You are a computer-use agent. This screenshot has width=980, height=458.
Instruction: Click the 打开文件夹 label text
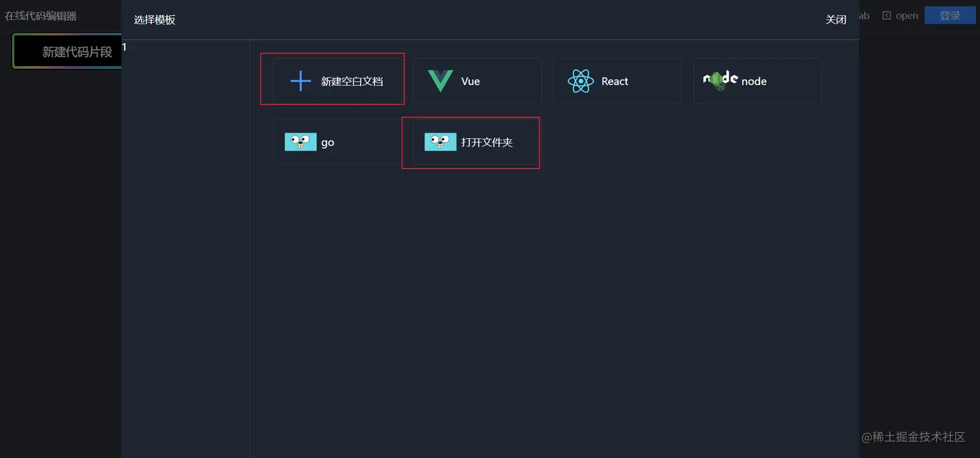click(487, 143)
